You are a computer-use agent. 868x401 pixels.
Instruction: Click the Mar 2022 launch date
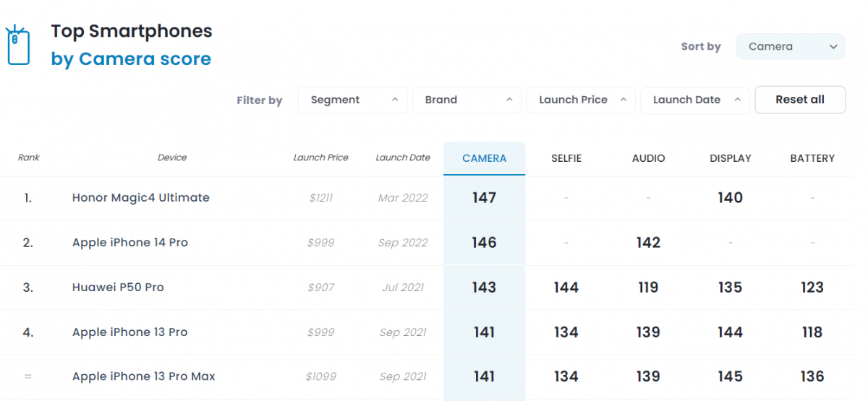point(403,198)
